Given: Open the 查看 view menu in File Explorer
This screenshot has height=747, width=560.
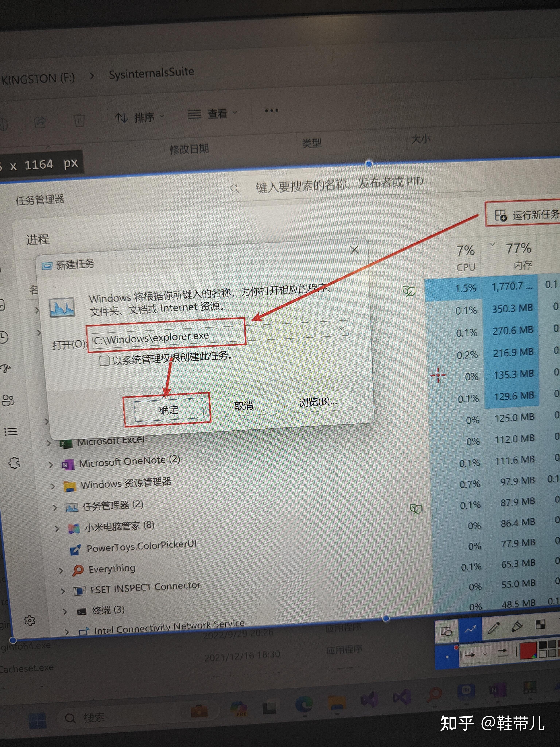Looking at the screenshot, I should pyautogui.click(x=212, y=113).
